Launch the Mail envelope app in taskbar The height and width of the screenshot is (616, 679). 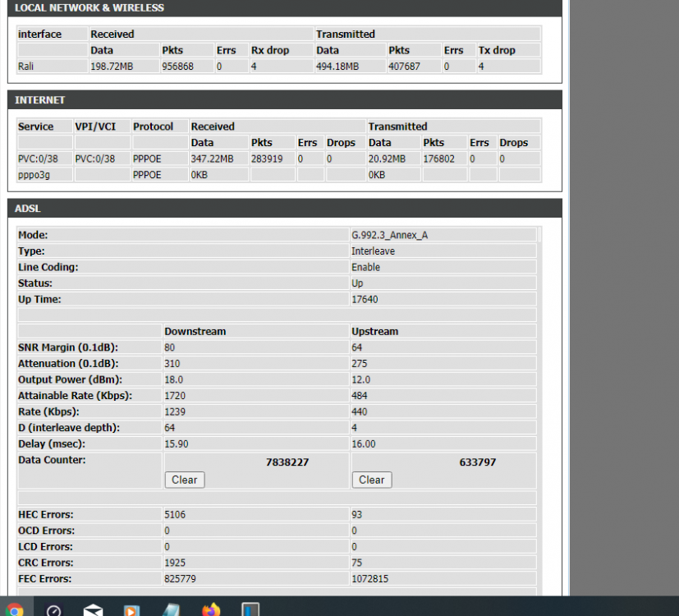point(93,610)
